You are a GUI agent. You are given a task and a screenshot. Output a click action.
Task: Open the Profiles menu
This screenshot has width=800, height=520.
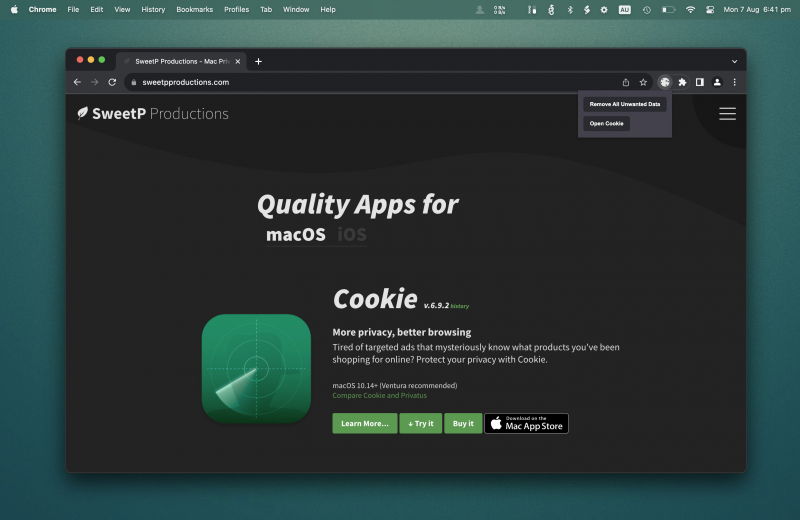click(x=236, y=9)
